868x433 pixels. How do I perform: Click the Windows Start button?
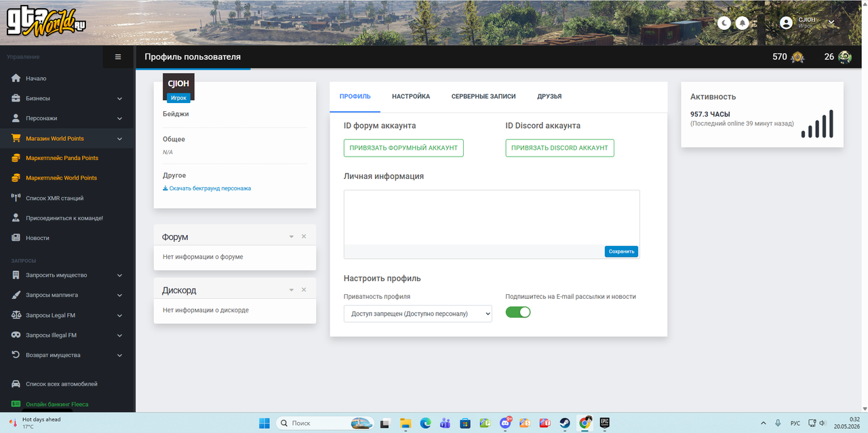point(264,423)
